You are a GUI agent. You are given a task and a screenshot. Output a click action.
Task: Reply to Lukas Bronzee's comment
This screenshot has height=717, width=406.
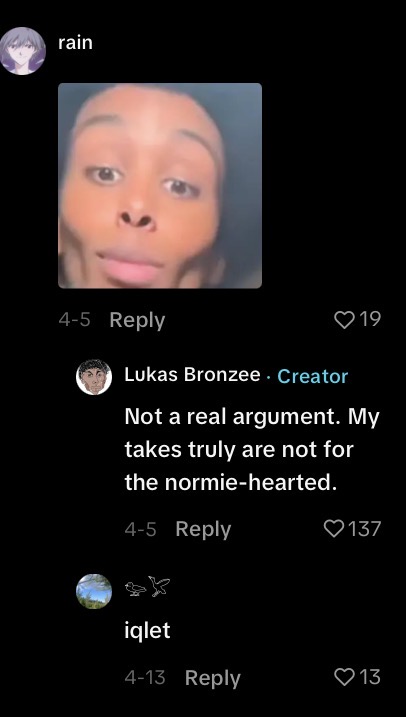tap(203, 530)
